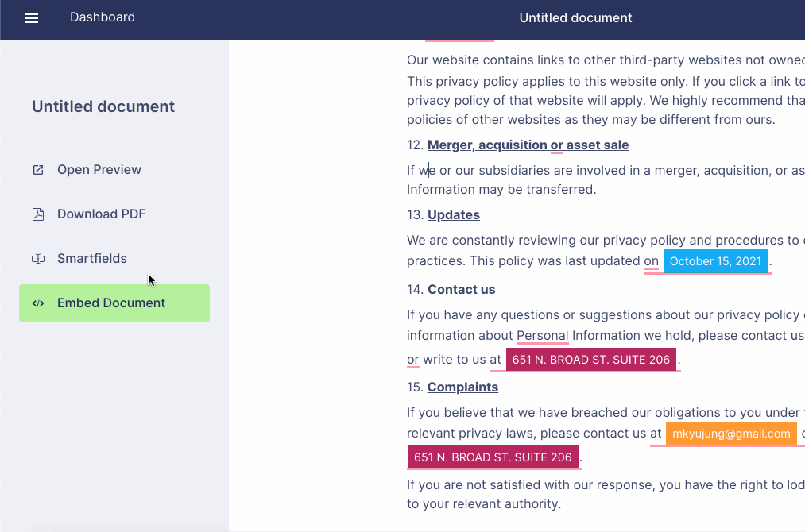Click the document title in top bar
The height and width of the screenshot is (532, 805).
point(575,18)
